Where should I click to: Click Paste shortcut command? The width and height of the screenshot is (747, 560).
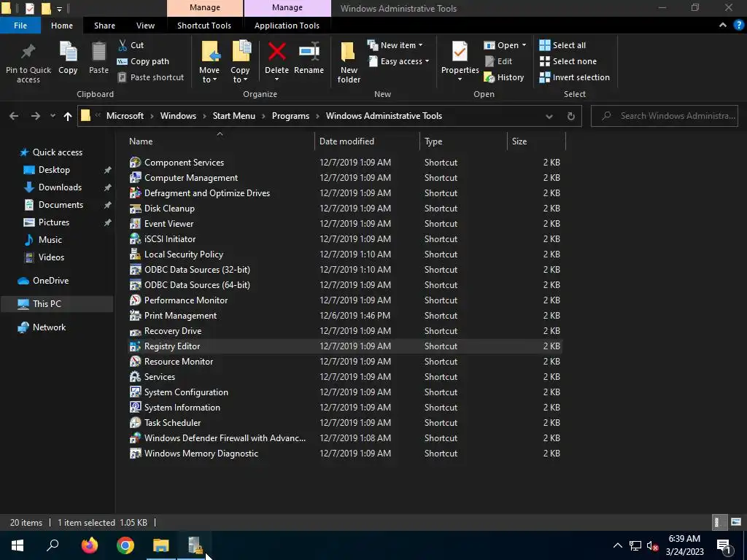click(150, 77)
